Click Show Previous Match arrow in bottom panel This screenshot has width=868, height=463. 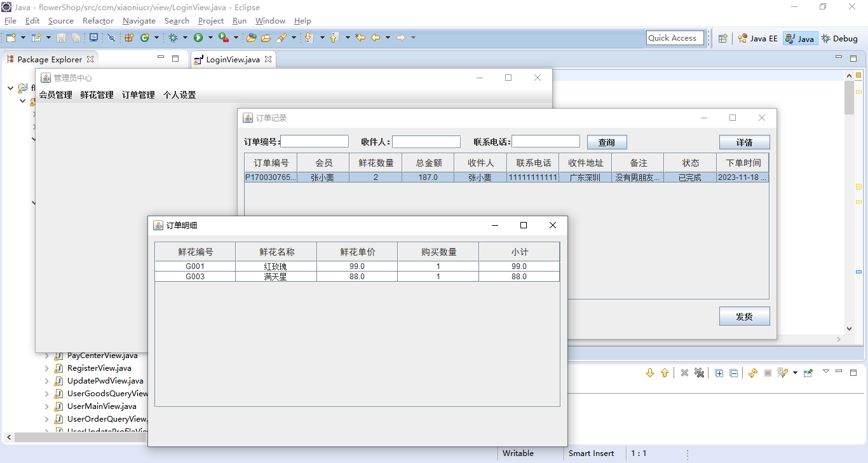coord(665,373)
